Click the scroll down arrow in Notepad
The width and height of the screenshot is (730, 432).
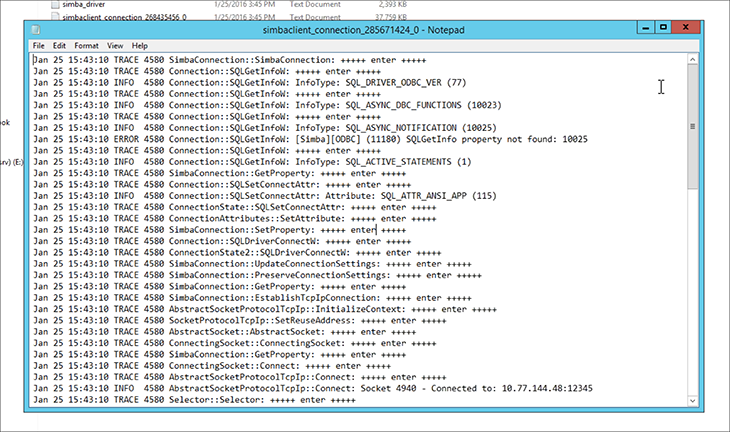692,400
